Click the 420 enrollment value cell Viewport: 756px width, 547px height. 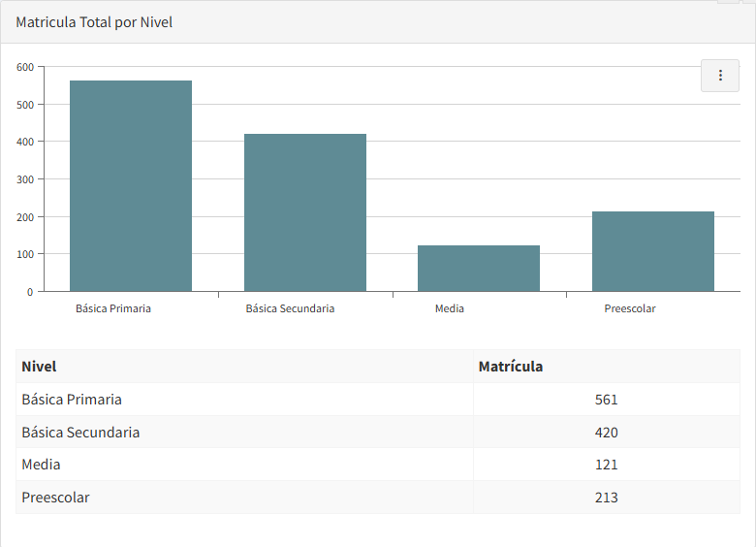click(607, 433)
